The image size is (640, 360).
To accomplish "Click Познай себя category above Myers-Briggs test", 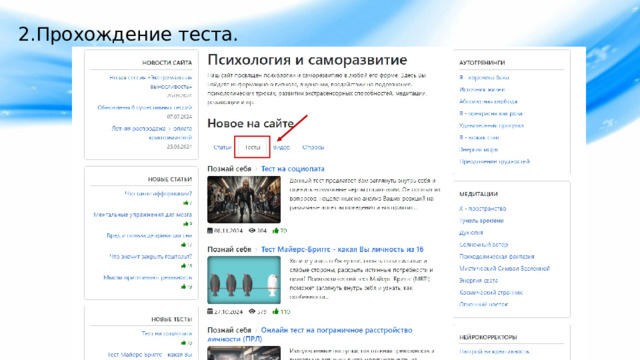I will (x=229, y=249).
